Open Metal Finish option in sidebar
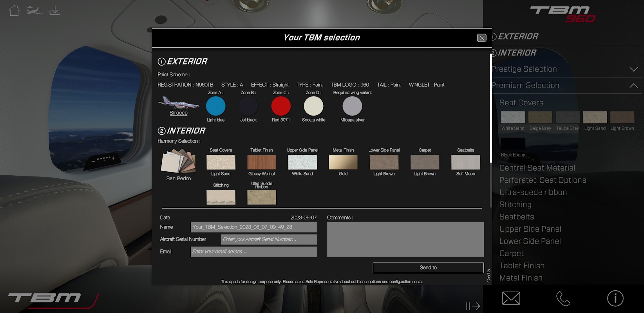This screenshot has width=644, height=313. (521, 278)
